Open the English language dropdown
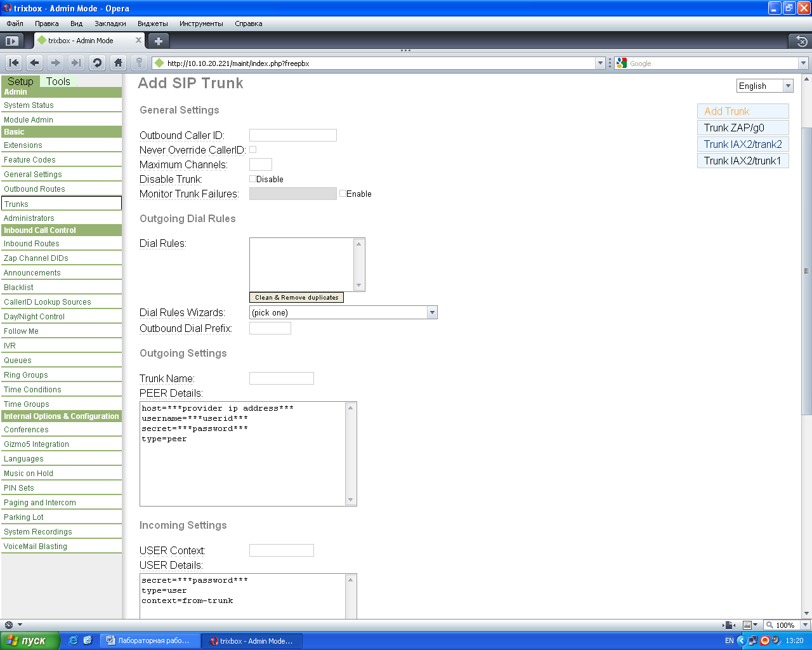812x650 pixels. coord(764,86)
